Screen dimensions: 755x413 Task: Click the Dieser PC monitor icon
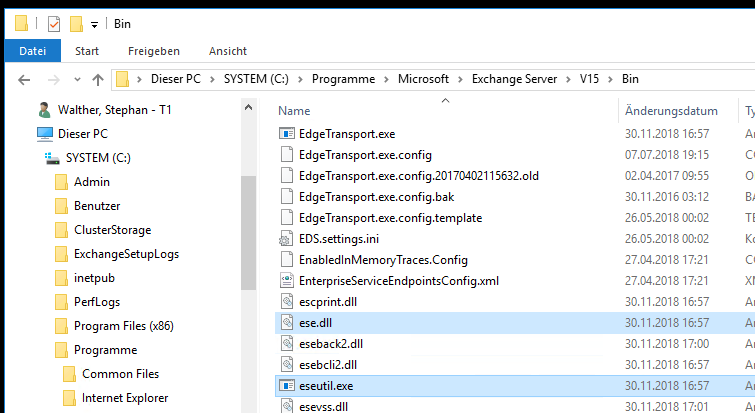[45, 134]
